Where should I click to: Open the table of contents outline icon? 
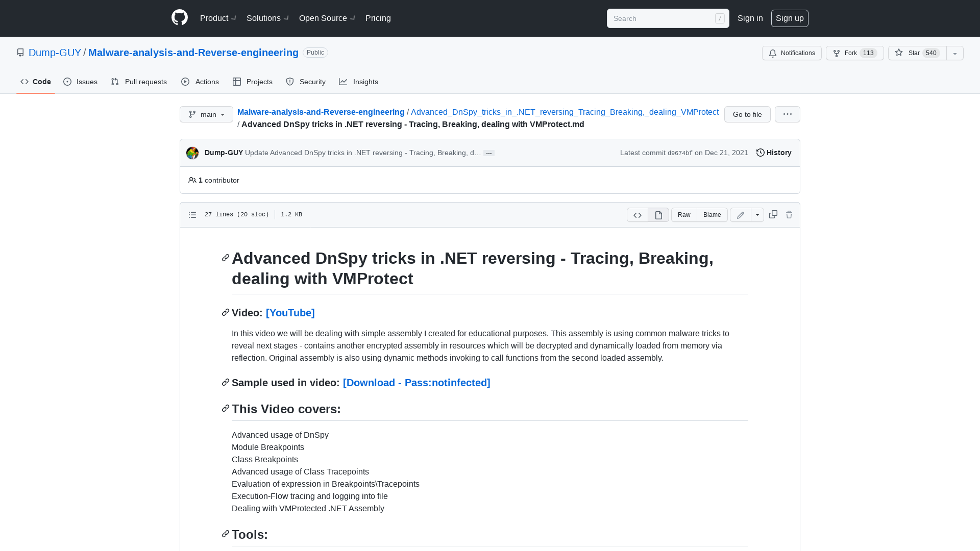tap(192, 215)
